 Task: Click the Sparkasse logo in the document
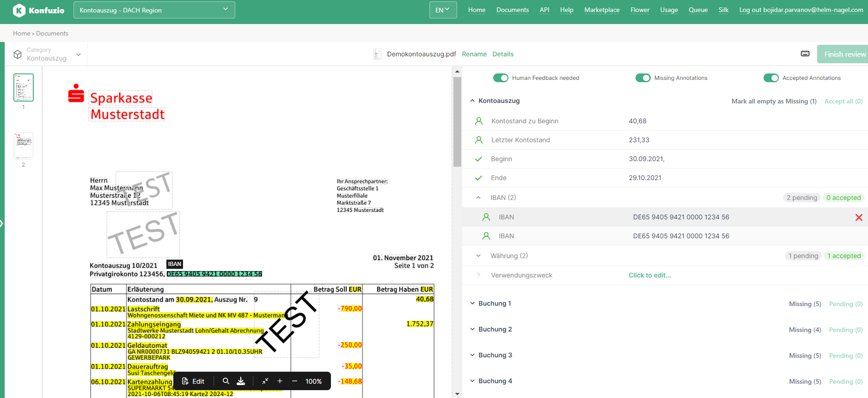coord(76,93)
